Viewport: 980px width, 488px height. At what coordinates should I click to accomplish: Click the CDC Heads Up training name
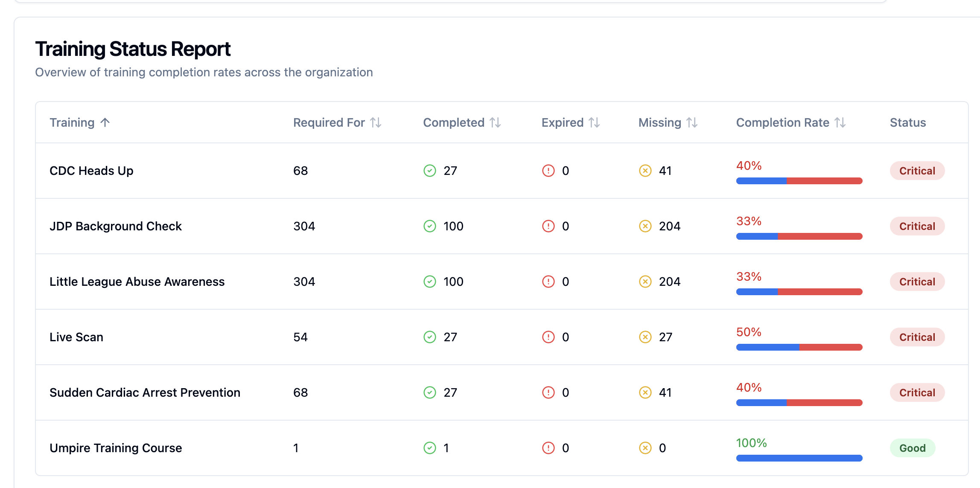tap(91, 170)
